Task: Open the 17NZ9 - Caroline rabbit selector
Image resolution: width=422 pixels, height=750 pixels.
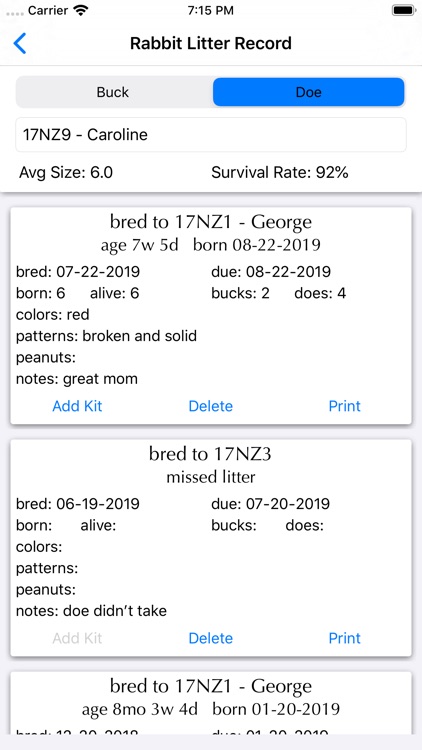Action: click(211, 135)
